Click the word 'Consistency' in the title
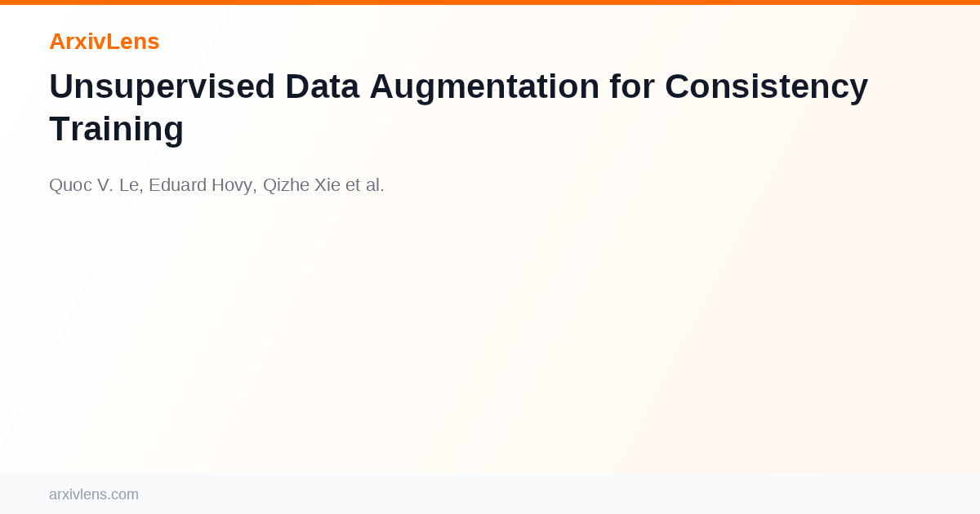Viewport: 980px width, 514px height. 766,86
